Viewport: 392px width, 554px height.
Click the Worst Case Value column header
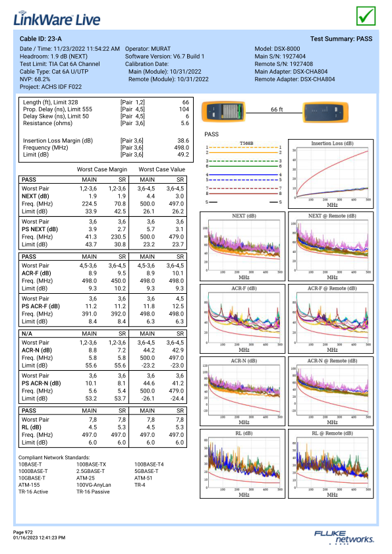161,169
